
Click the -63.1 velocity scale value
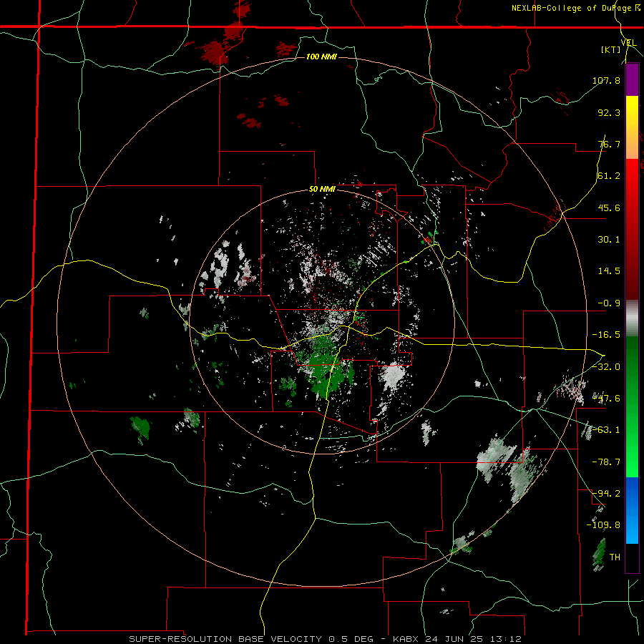[x=606, y=430]
